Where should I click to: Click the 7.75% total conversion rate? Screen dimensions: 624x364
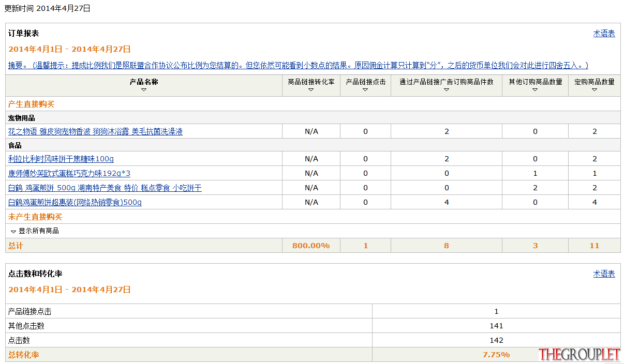(496, 355)
